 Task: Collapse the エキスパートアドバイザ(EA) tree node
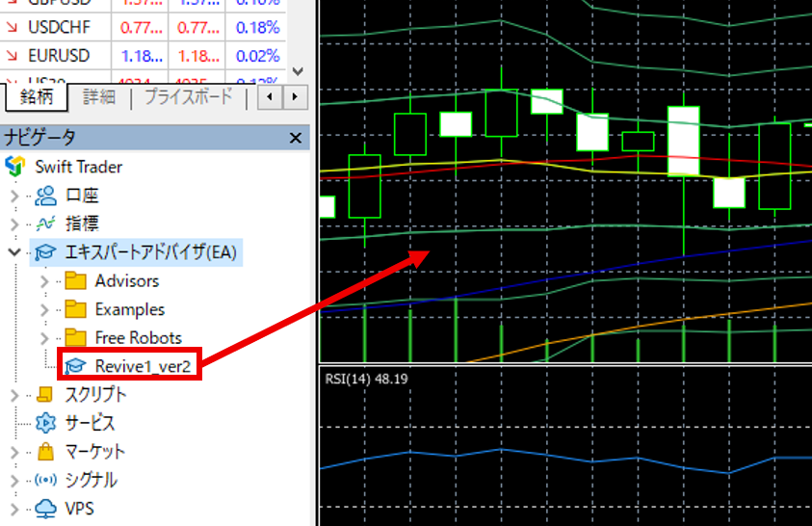13,252
